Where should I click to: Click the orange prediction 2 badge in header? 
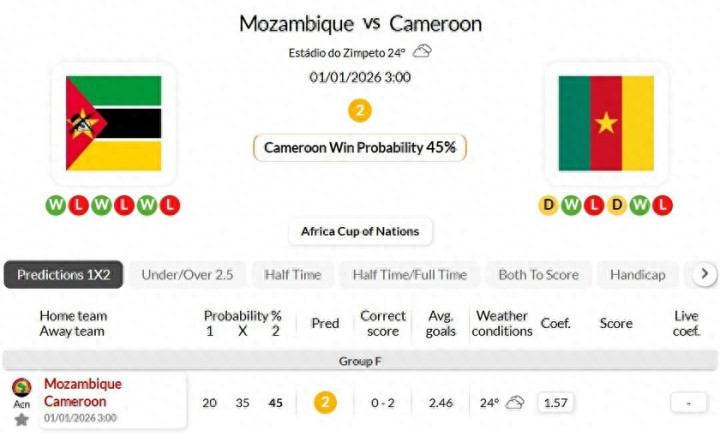[360, 110]
